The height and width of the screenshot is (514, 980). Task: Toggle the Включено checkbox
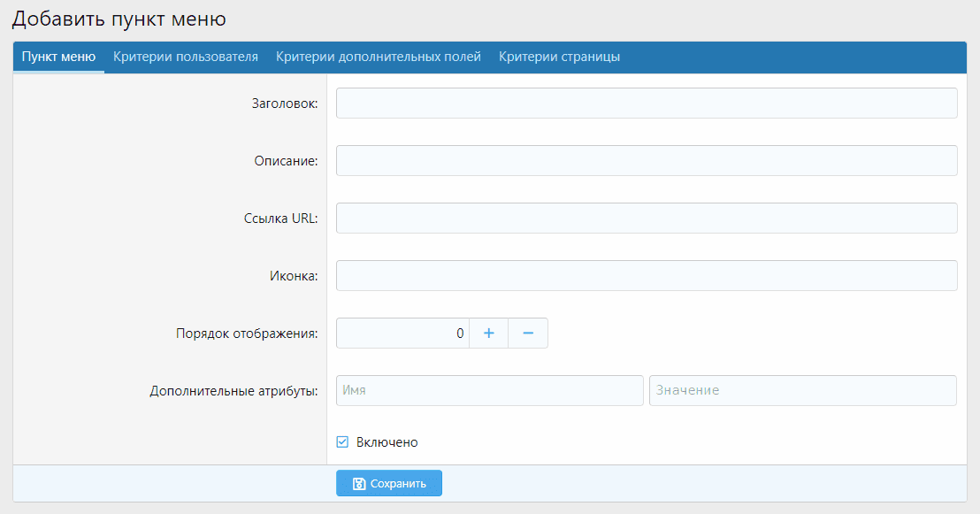(342, 442)
